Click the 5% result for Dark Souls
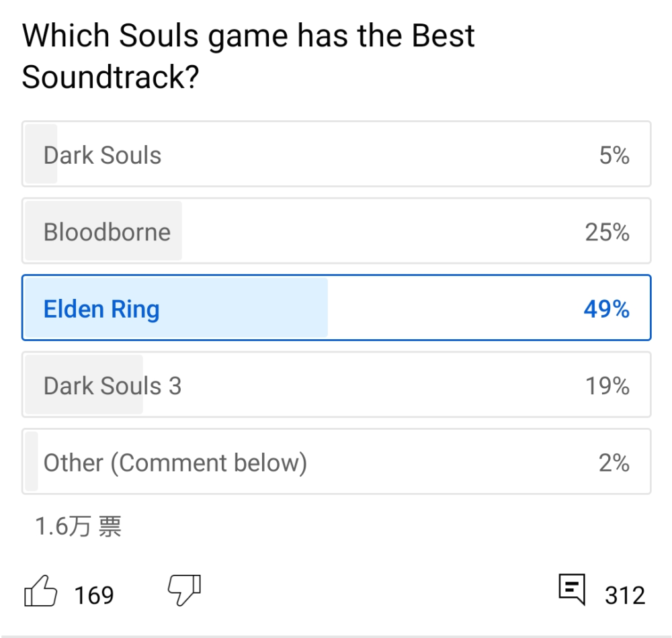Screen dimensions: 672x638 coord(614,155)
